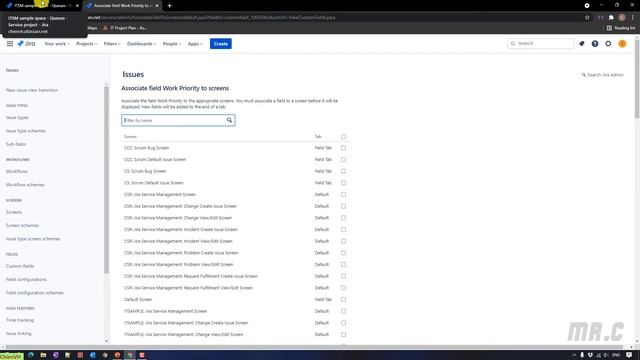The width and height of the screenshot is (640, 360).
Task: Open the Apps dropdown
Action: tap(195, 44)
